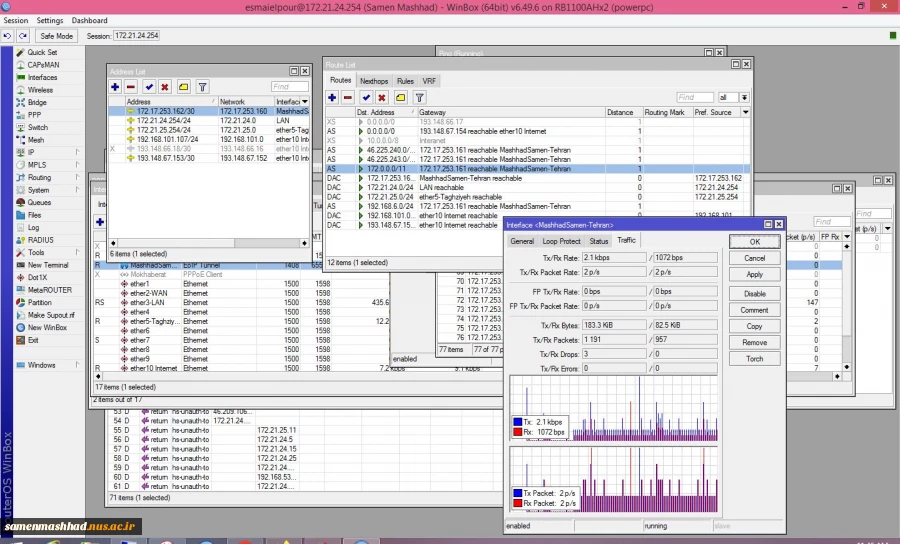Open the Dashboard menu
Screen dimensions: 900x544
pyautogui.click(x=90, y=20)
